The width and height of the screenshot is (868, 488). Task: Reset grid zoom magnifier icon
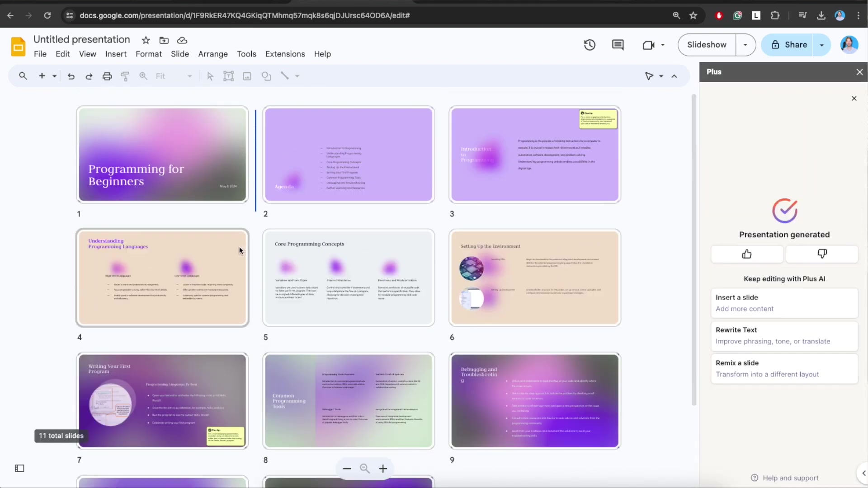pos(365,469)
